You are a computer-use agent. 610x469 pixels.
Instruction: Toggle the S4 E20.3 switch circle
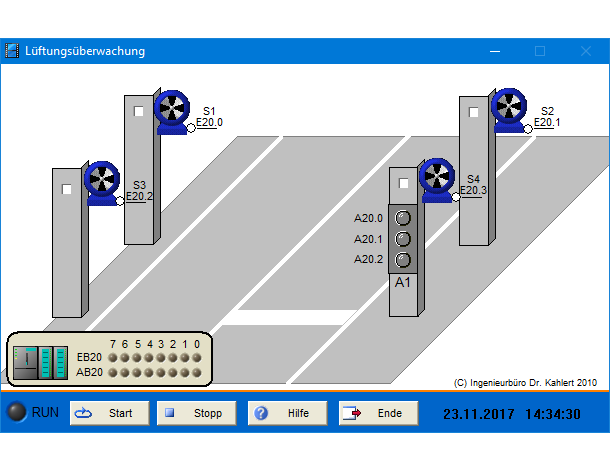coord(456,197)
